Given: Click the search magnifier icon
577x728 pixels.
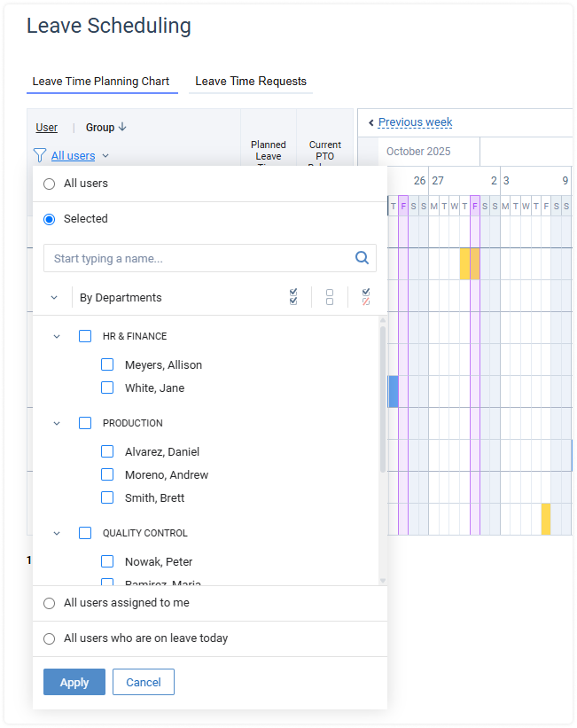Looking at the screenshot, I should click(x=362, y=258).
